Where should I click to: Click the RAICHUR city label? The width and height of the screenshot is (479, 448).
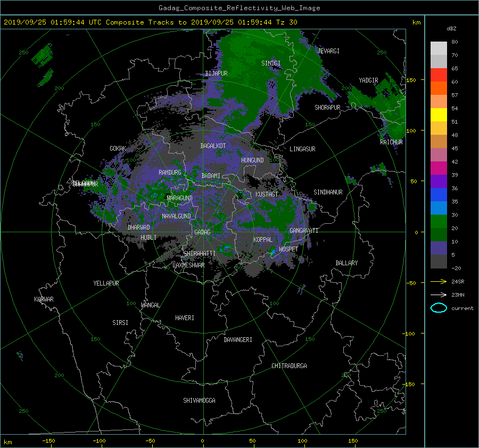tap(391, 142)
